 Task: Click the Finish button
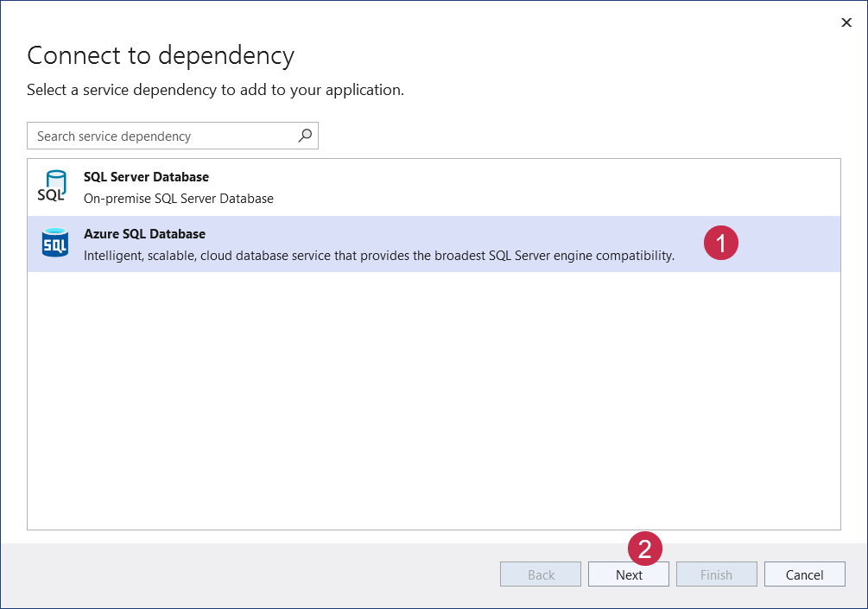pyautogui.click(x=716, y=574)
